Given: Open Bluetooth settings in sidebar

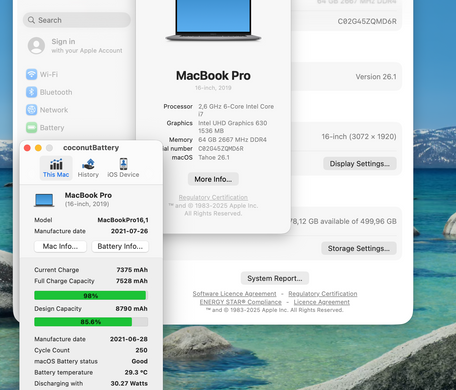Looking at the screenshot, I should pos(49,92).
